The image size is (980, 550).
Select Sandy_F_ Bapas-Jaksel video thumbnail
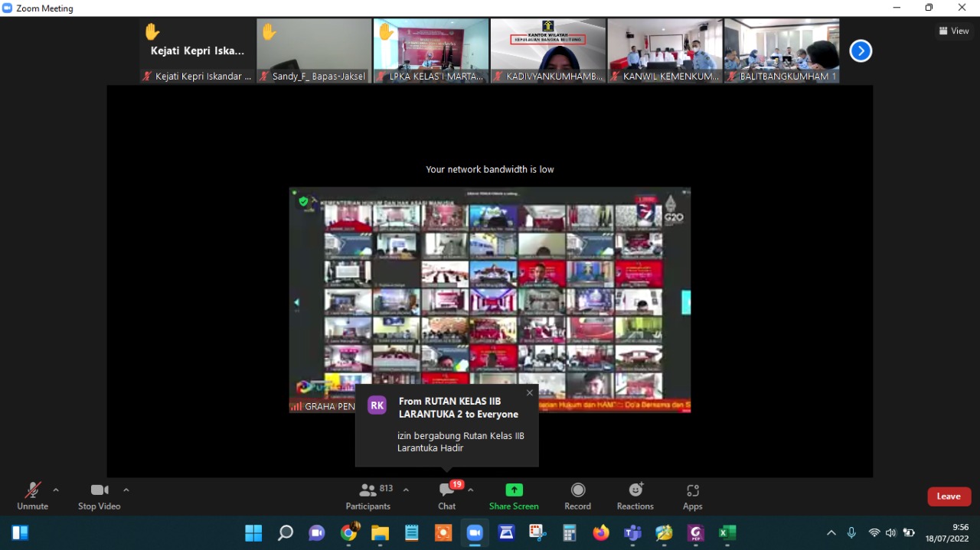[x=314, y=50]
